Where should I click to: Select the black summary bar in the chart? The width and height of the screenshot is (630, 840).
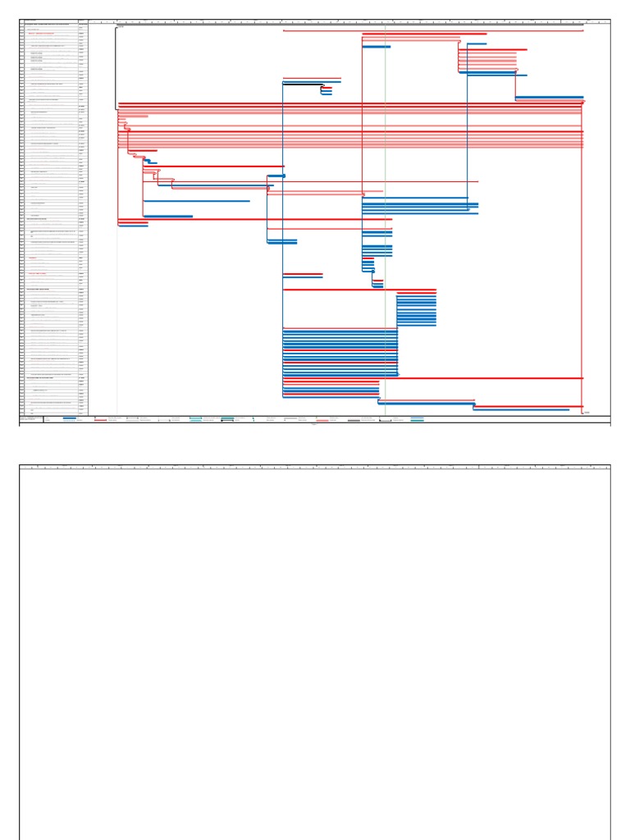click(x=303, y=84)
